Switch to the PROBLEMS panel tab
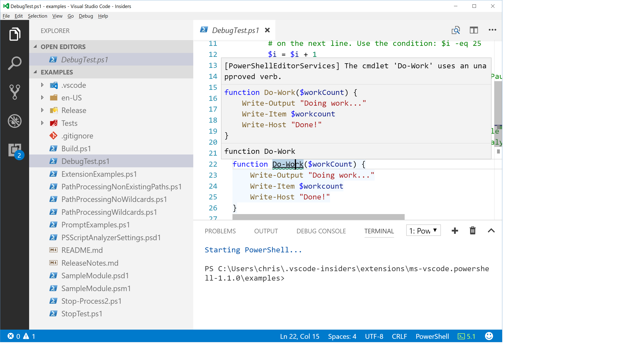The width and height of the screenshot is (644, 364). (x=220, y=231)
